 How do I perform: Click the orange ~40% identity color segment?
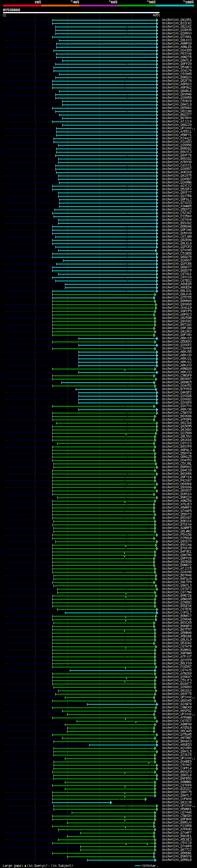[x=60, y=6]
